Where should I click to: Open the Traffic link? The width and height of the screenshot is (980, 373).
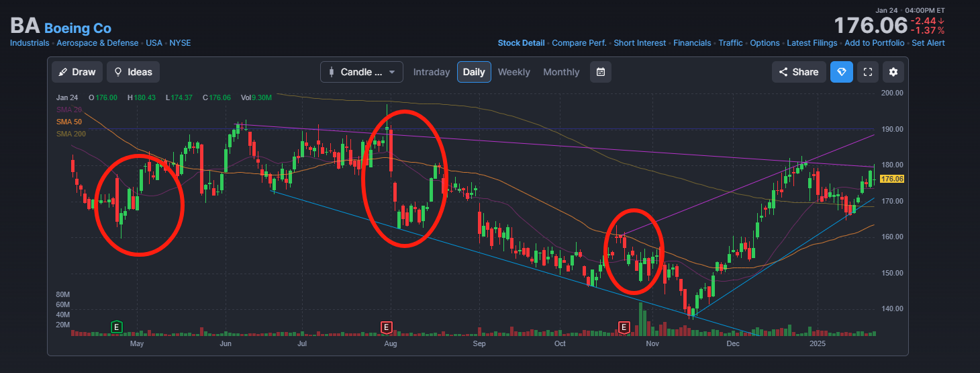[x=731, y=43]
